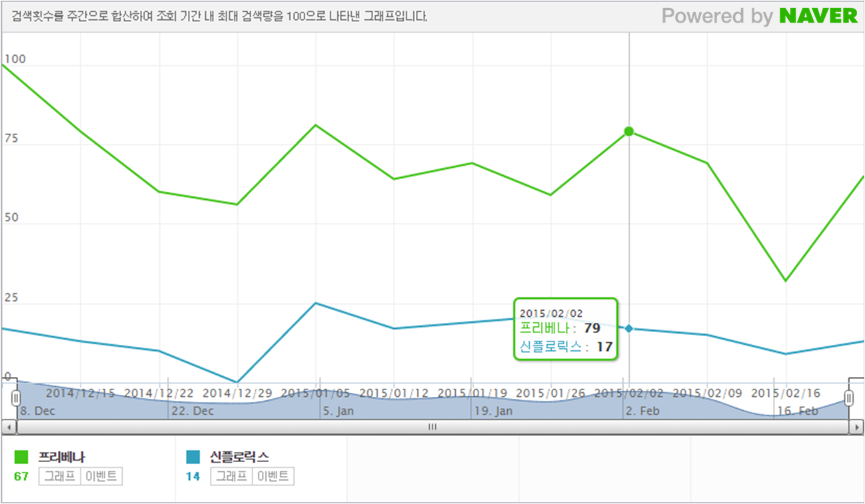This screenshot has height=504, width=865.
Task: Click the blue value 14 under 신플로릭스
Action: (x=193, y=477)
